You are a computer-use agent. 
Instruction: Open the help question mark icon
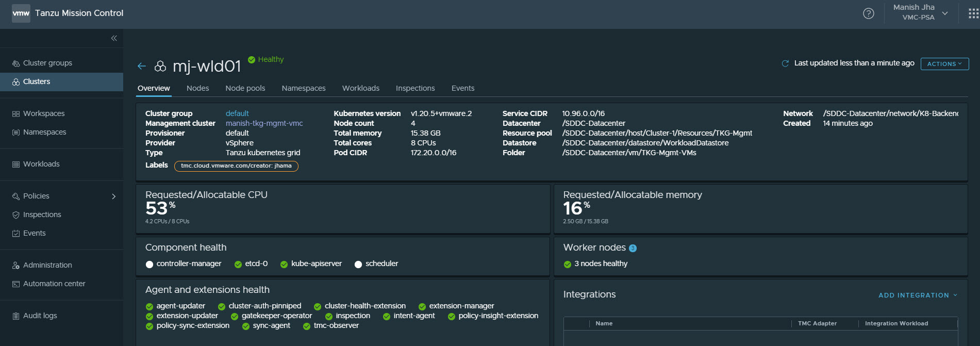pyautogui.click(x=869, y=13)
